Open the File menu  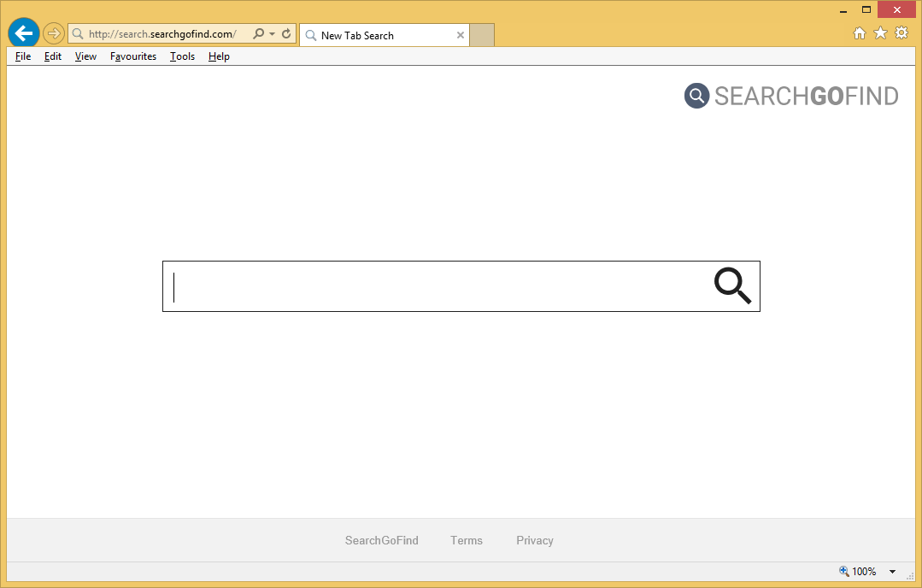tap(23, 56)
